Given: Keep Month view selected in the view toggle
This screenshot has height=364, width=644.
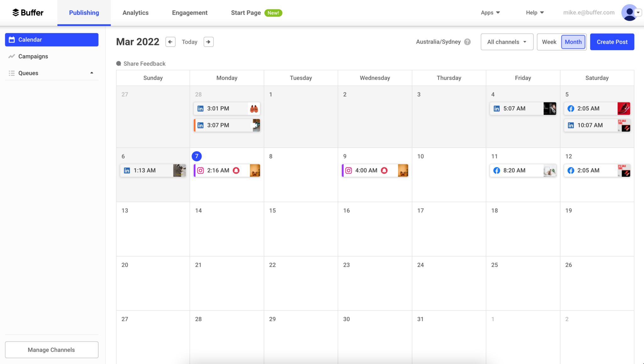Looking at the screenshot, I should 573,41.
